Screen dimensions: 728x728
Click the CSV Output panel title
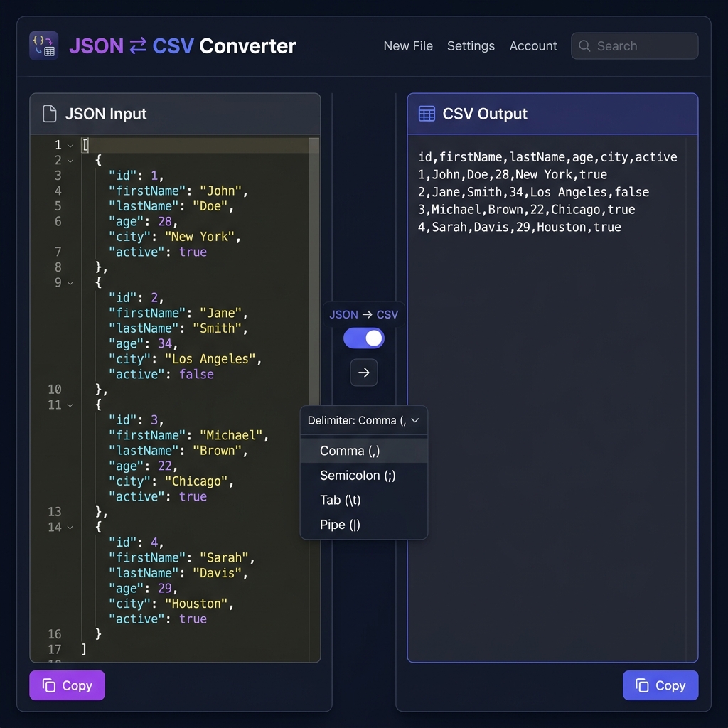[485, 114]
